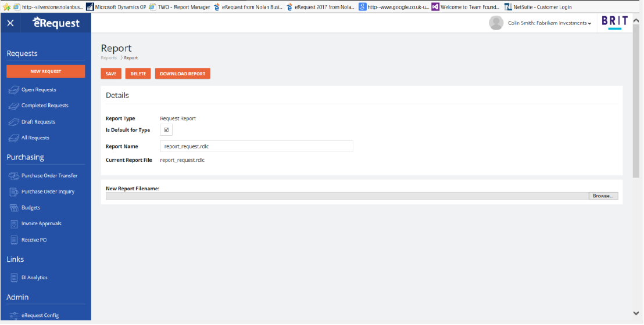
Task: Click the Purchase Order Transfer icon
Action: (14, 176)
